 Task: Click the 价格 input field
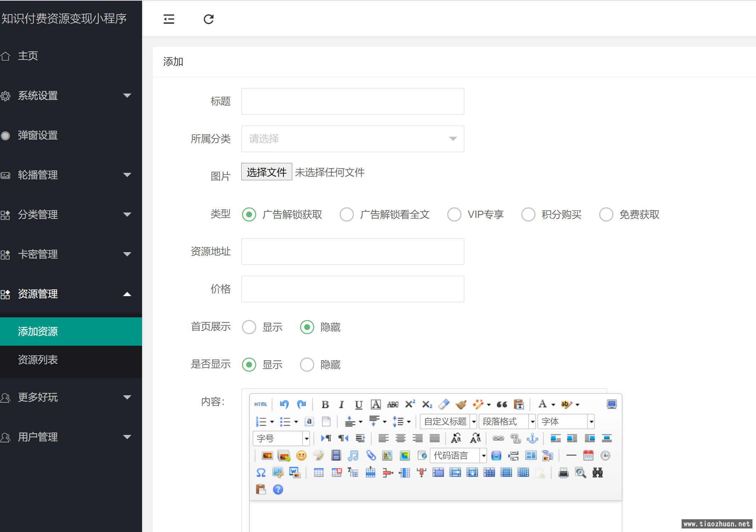tap(353, 289)
